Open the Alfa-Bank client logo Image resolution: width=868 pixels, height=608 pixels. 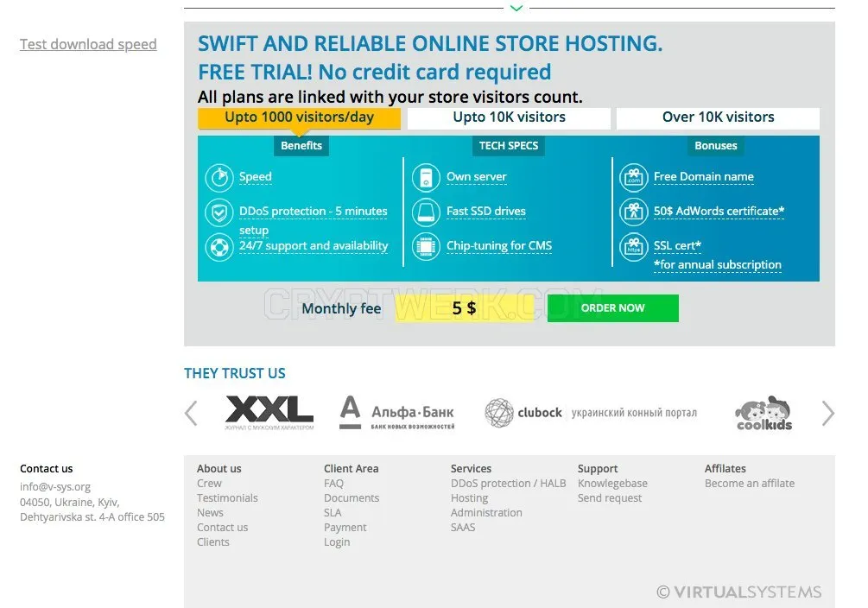coord(397,413)
